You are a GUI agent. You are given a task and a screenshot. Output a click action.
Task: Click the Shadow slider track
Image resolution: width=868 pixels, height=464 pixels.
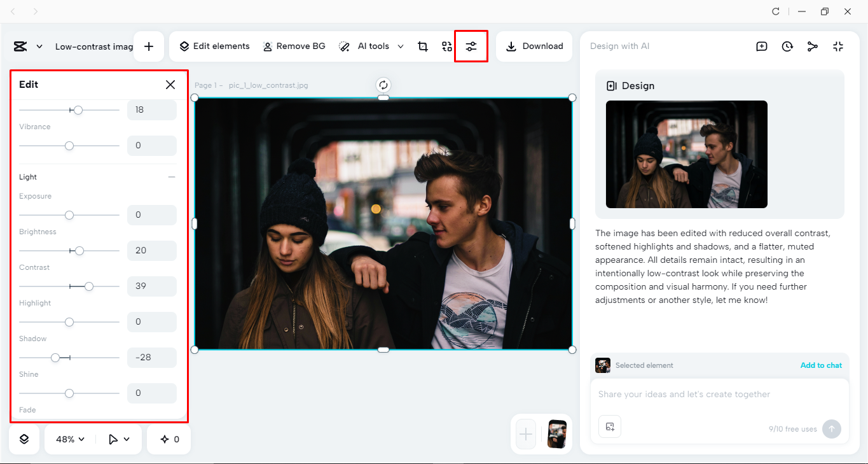(x=69, y=358)
